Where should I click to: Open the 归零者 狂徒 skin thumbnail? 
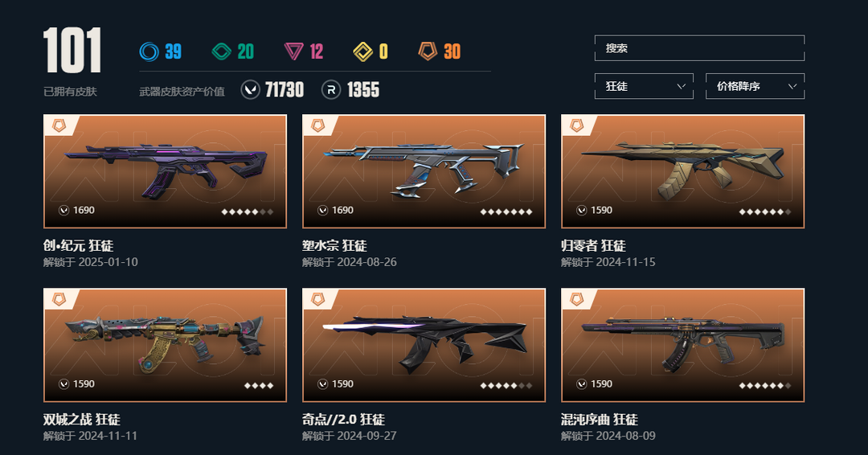tap(682, 171)
